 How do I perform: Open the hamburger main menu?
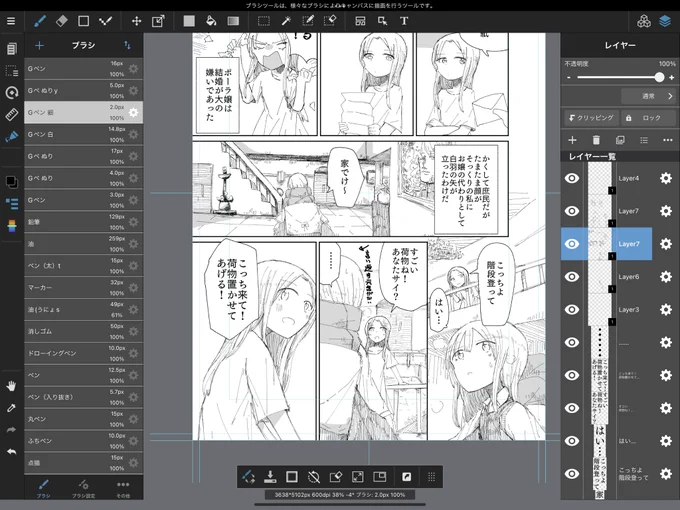(x=11, y=21)
